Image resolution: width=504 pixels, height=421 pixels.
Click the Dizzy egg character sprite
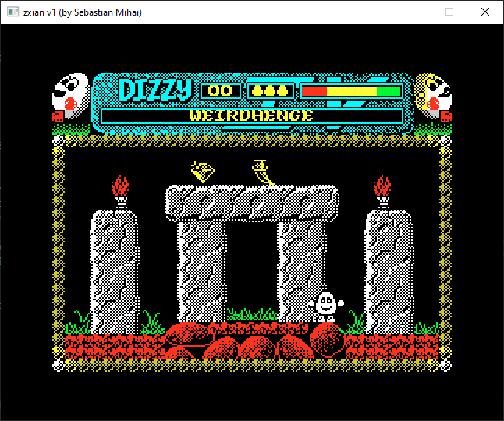click(x=326, y=306)
